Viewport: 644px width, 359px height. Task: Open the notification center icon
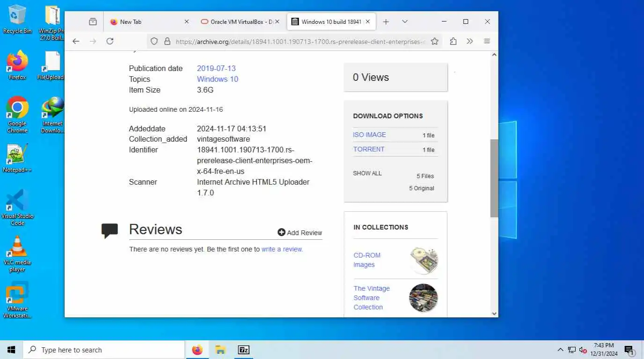[x=629, y=350]
